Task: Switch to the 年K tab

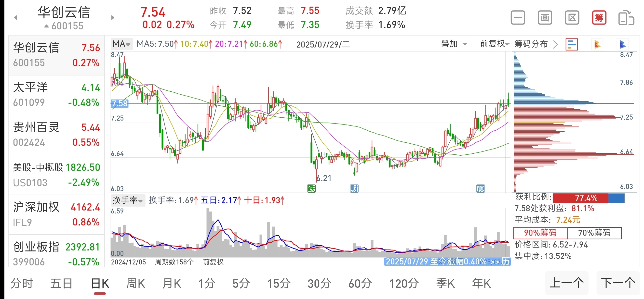Action: click(482, 284)
